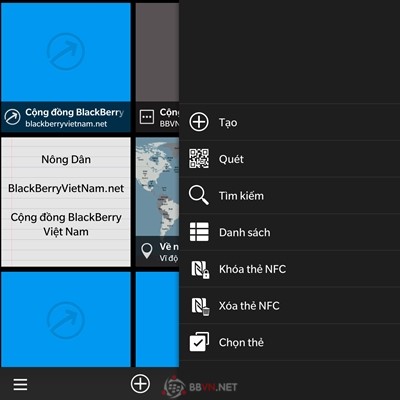This screenshot has width=400, height=400.
Task: Open the hamburger menu in bottom bar
Action: coord(20,384)
